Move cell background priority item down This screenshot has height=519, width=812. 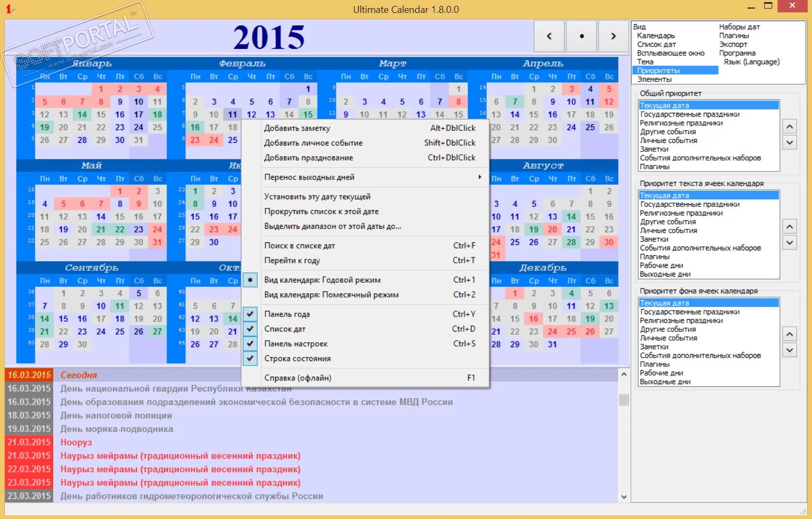coord(789,350)
